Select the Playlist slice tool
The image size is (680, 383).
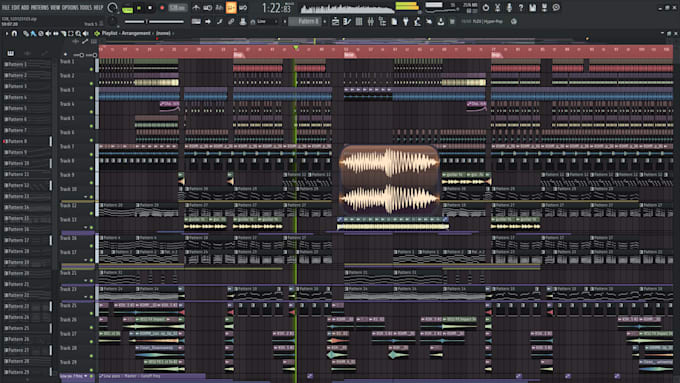tap(63, 33)
